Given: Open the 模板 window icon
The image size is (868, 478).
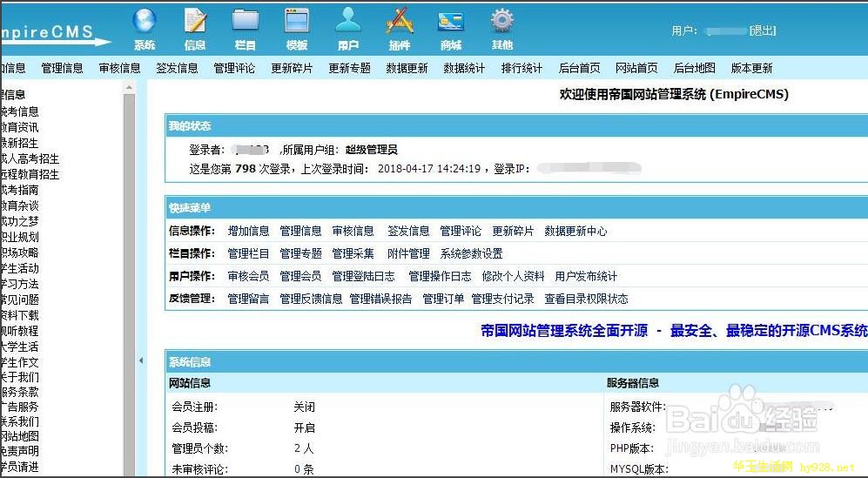Looking at the screenshot, I should (297, 22).
